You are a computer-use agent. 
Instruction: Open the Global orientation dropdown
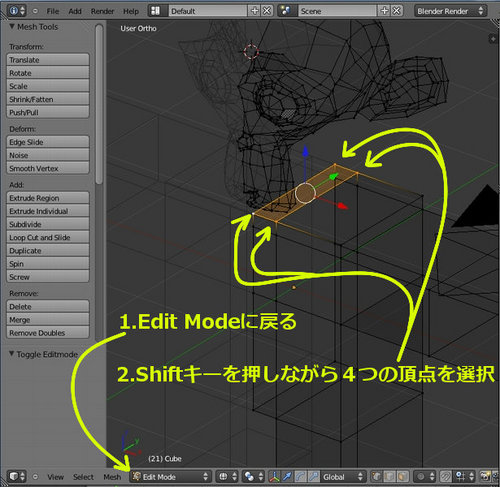click(343, 477)
